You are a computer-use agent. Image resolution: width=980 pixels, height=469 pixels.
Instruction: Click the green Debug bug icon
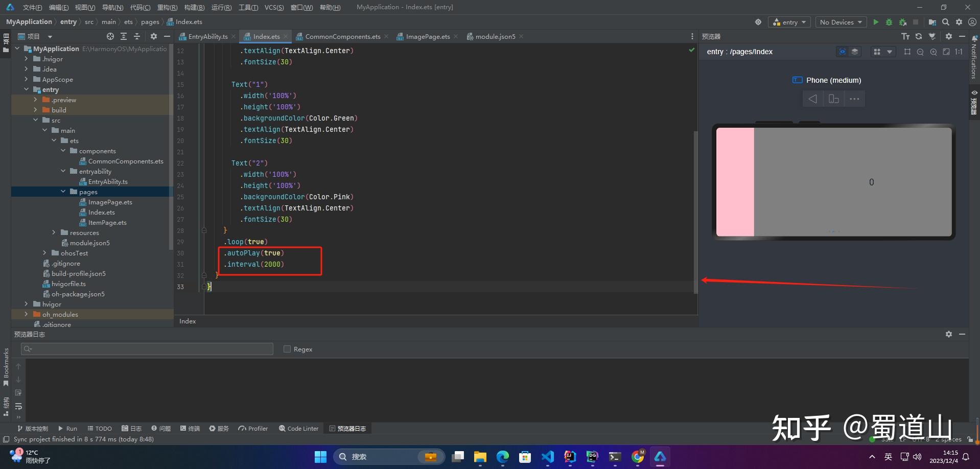[x=889, y=22]
